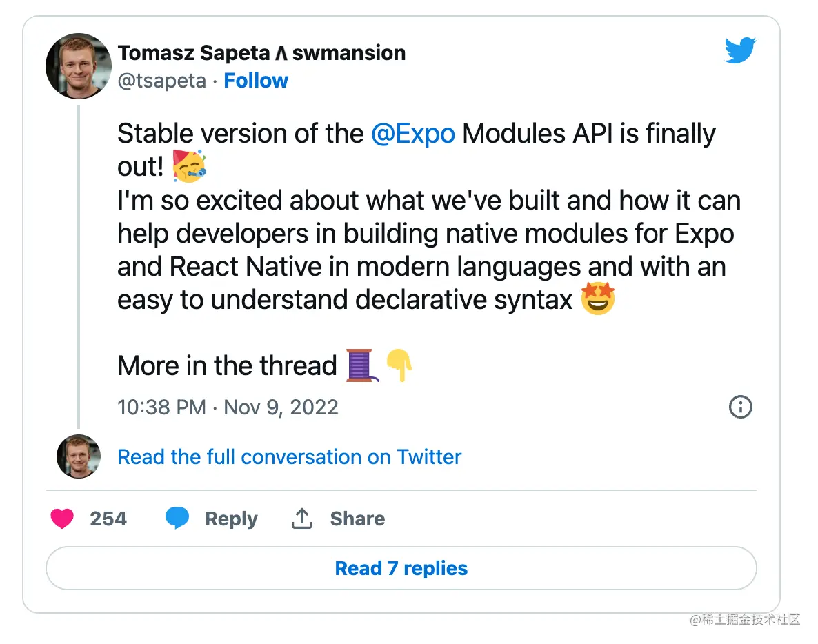
Task: Open the author name Tomasz Sapeta
Action: [196, 53]
